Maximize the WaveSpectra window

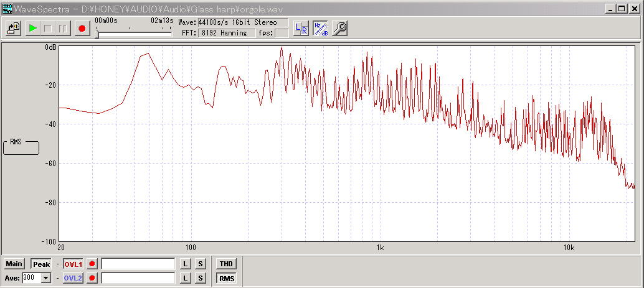coord(622,8)
